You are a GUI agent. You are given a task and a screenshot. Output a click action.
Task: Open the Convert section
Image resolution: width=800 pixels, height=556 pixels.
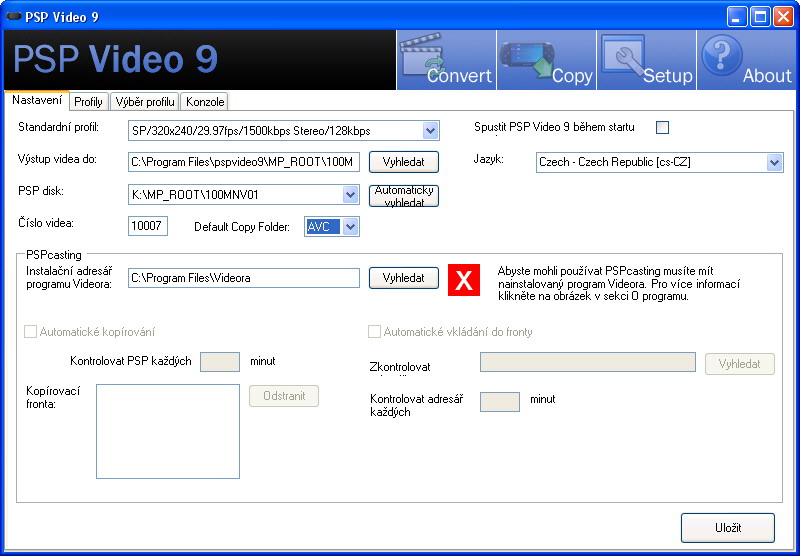click(x=446, y=60)
